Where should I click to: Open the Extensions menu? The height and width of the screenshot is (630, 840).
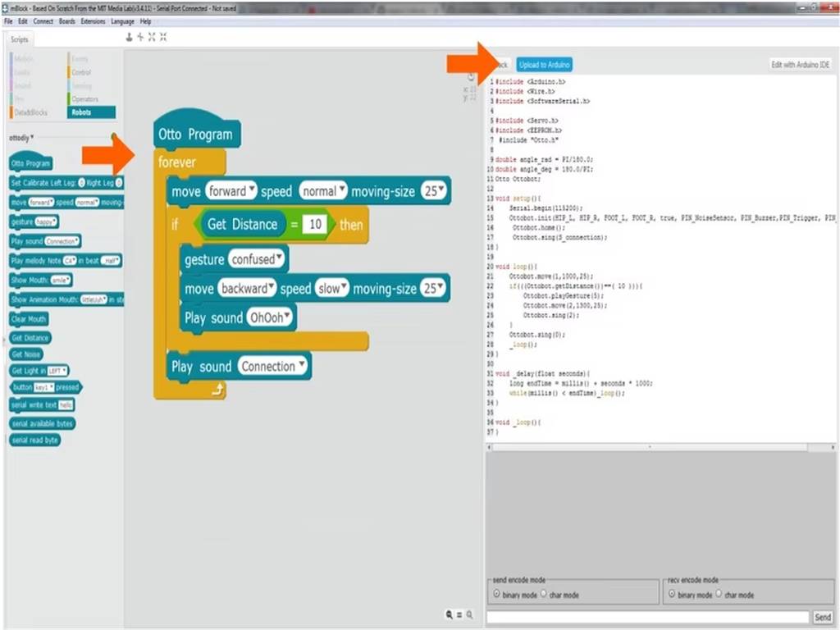coord(94,21)
